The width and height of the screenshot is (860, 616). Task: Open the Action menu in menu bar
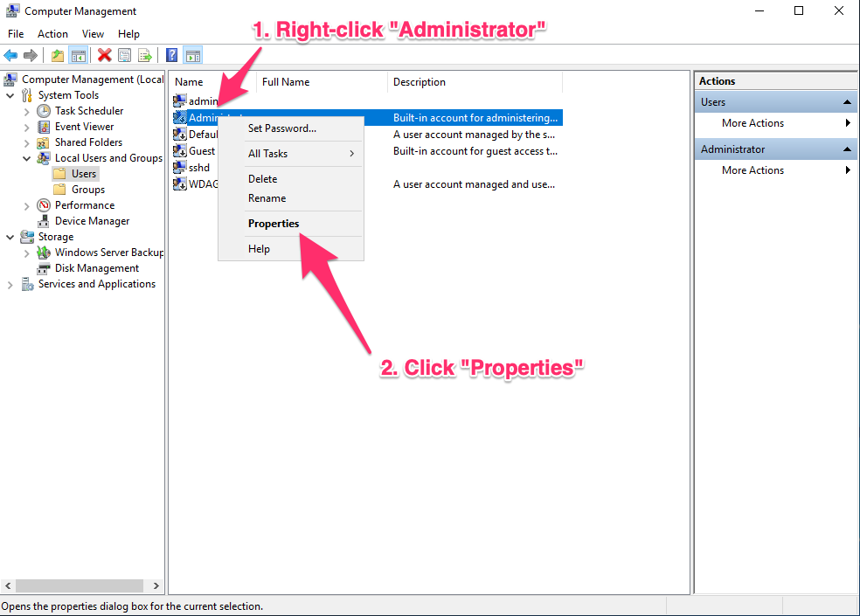coord(52,34)
